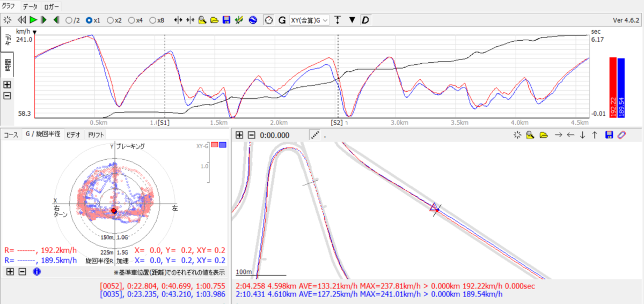Select the x2 playback speed radio button

pyautogui.click(x=111, y=20)
